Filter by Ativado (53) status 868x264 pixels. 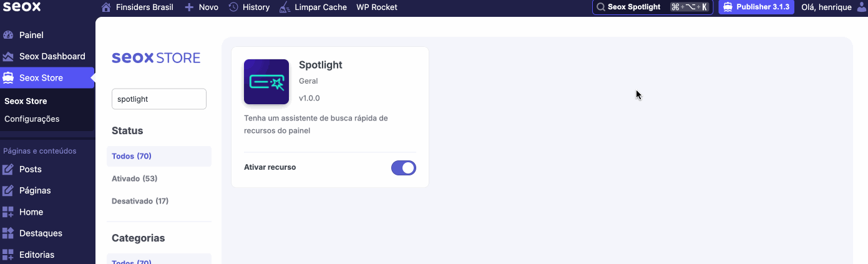[x=134, y=178]
